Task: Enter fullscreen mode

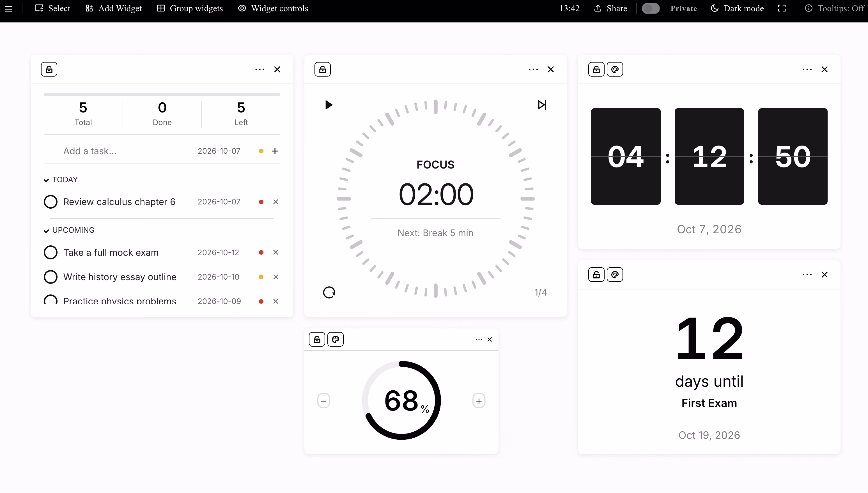Action: click(782, 8)
